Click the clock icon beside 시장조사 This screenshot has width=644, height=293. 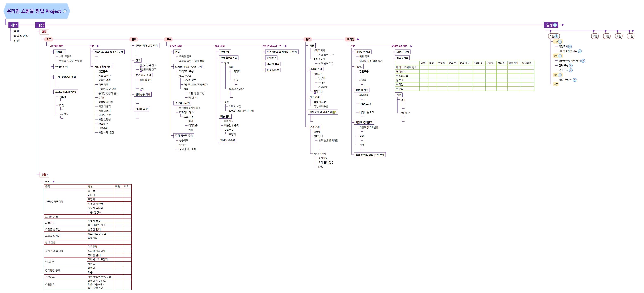[x=570, y=46]
